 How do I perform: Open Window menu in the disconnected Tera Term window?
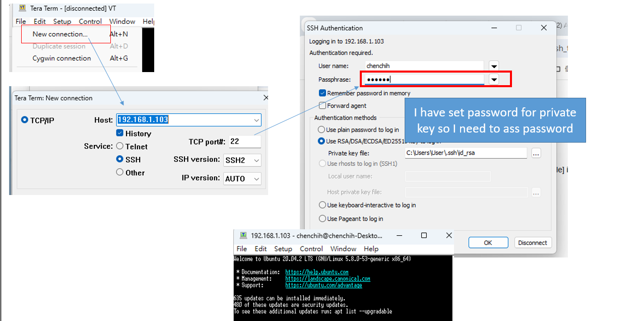click(x=122, y=21)
